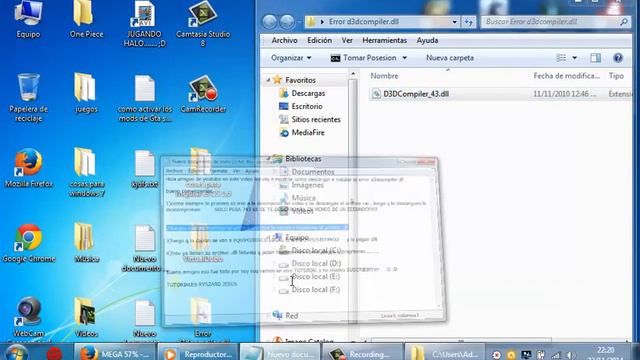Viewport: 640px width, 360px height.
Task: Collapse the Favoritos tree section
Action: [268, 80]
